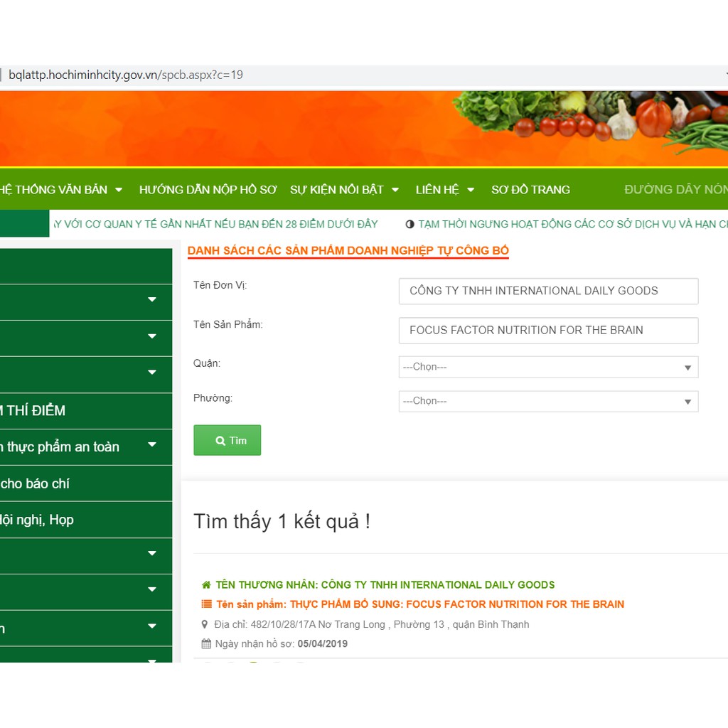Expand the HỆ THỐNG VĂN BẢN menu arrow
Screen dimensions: 728x728
pos(119,190)
